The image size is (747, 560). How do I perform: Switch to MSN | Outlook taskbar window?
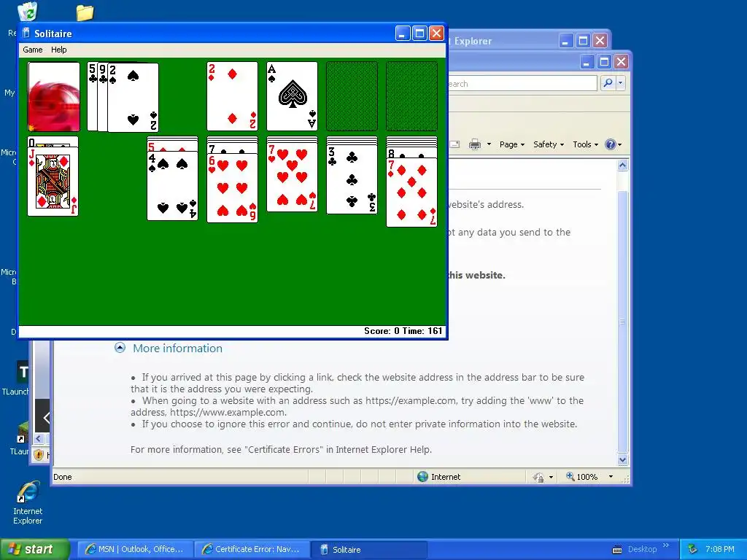click(x=135, y=549)
